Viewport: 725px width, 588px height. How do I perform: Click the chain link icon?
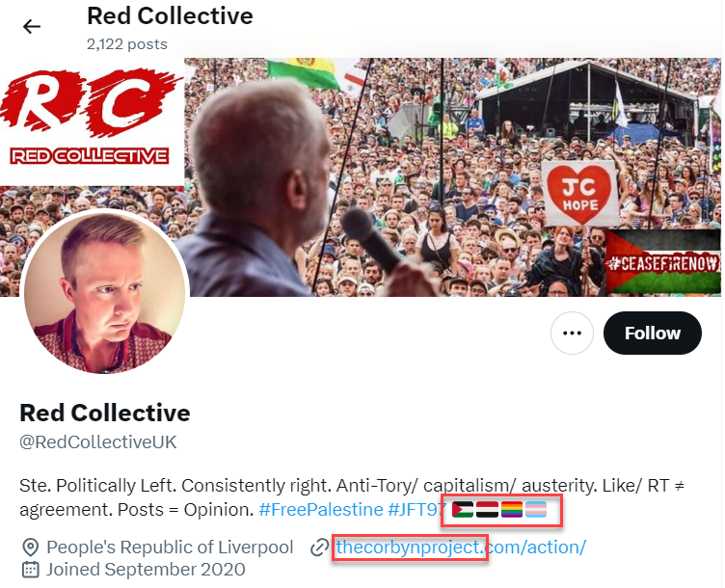319,548
